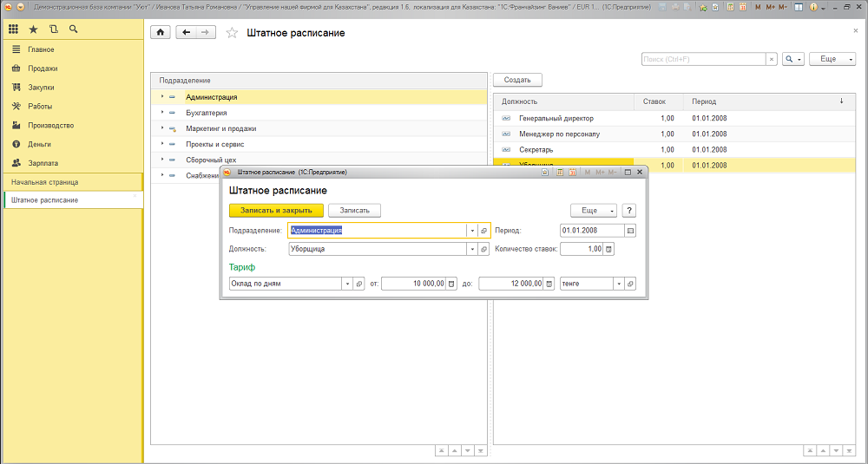
Task: Click the Home button beside the back arrow
Action: tap(160, 32)
